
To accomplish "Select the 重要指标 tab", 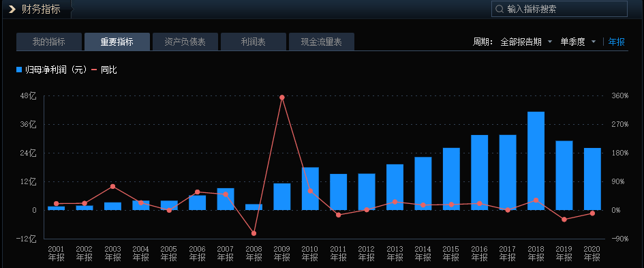I will pos(117,42).
